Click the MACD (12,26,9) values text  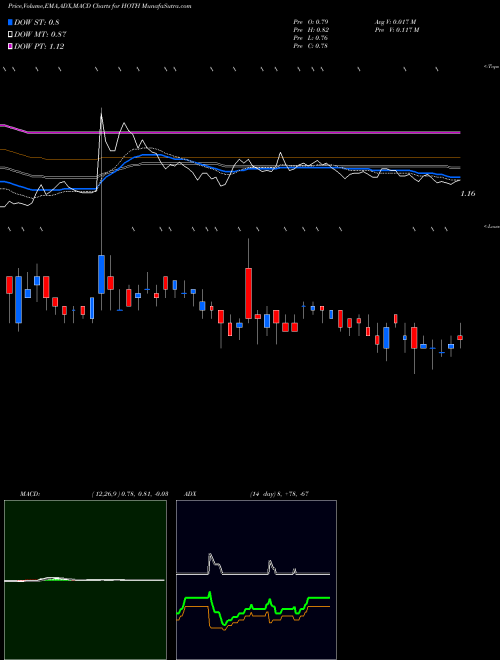tap(129, 494)
